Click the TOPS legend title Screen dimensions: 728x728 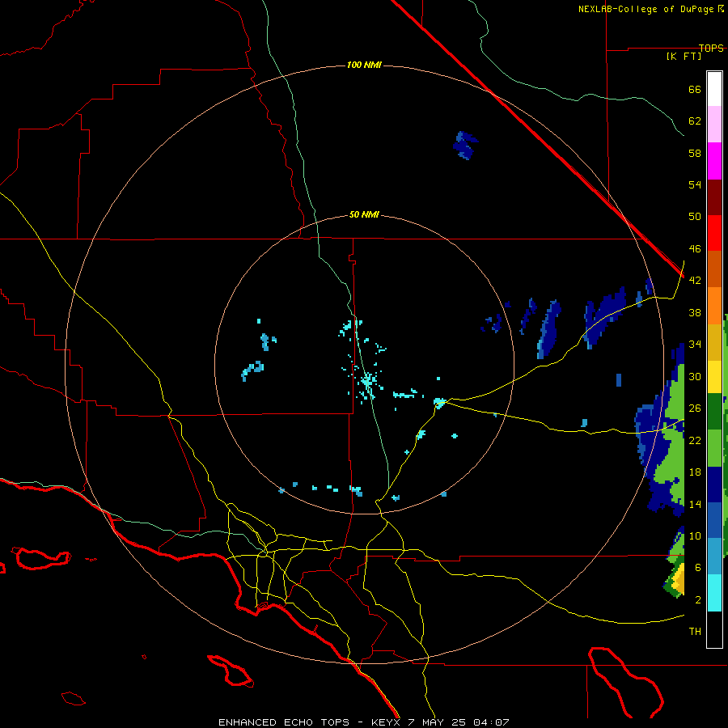(711, 48)
